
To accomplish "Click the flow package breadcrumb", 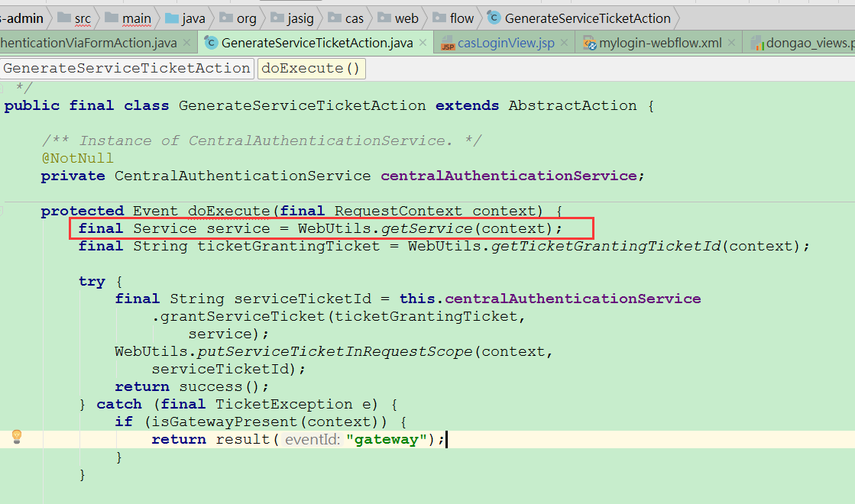I will 454,18.
